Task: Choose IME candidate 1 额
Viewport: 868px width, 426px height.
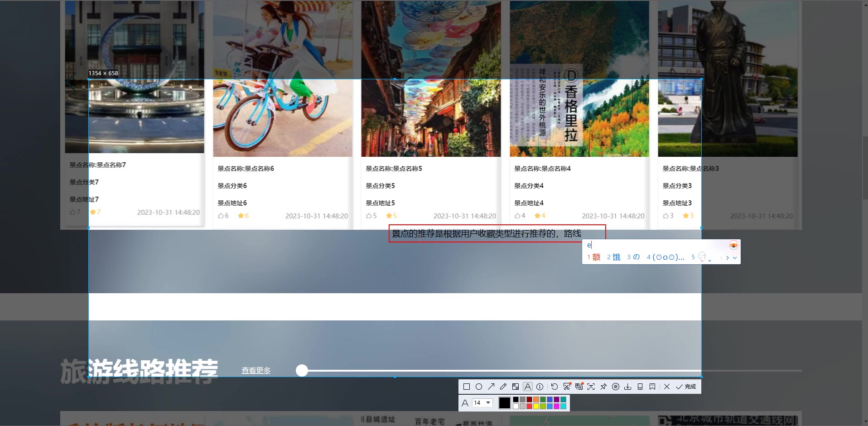Action: [x=594, y=257]
